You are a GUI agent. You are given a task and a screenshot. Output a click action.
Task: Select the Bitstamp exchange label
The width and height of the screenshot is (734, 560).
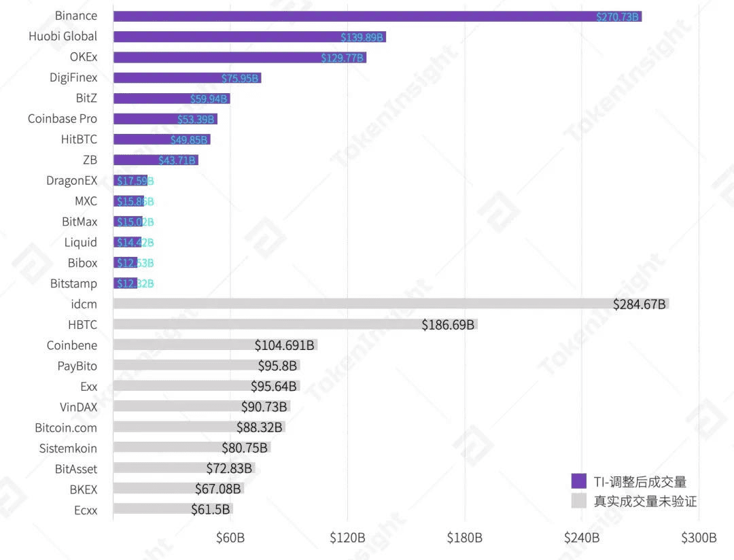coord(73,284)
